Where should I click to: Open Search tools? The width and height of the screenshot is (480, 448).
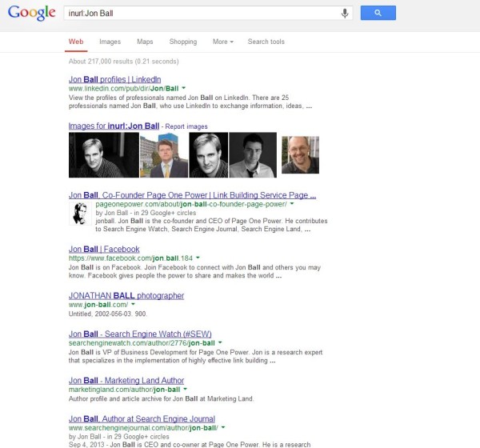[x=266, y=42]
